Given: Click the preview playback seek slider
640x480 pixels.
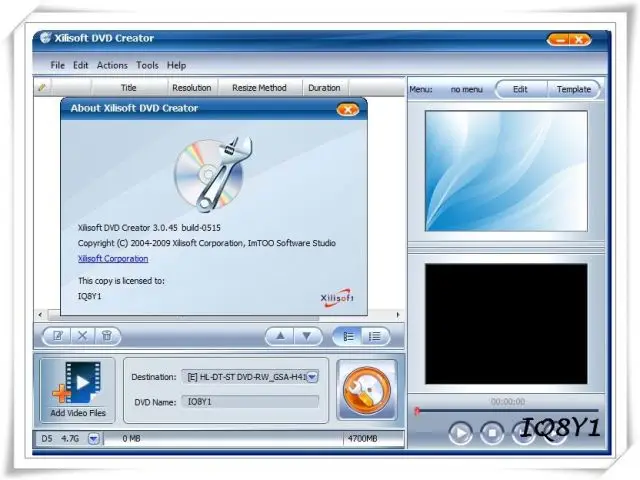Looking at the screenshot, I should (507, 410).
